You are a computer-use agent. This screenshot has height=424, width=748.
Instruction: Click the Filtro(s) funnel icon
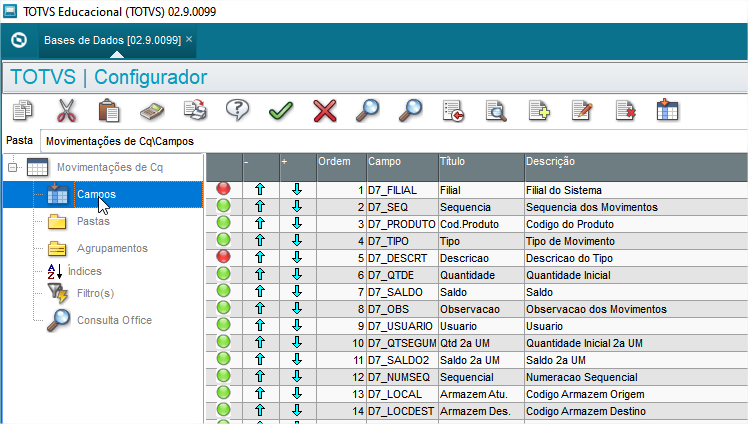[x=57, y=293]
